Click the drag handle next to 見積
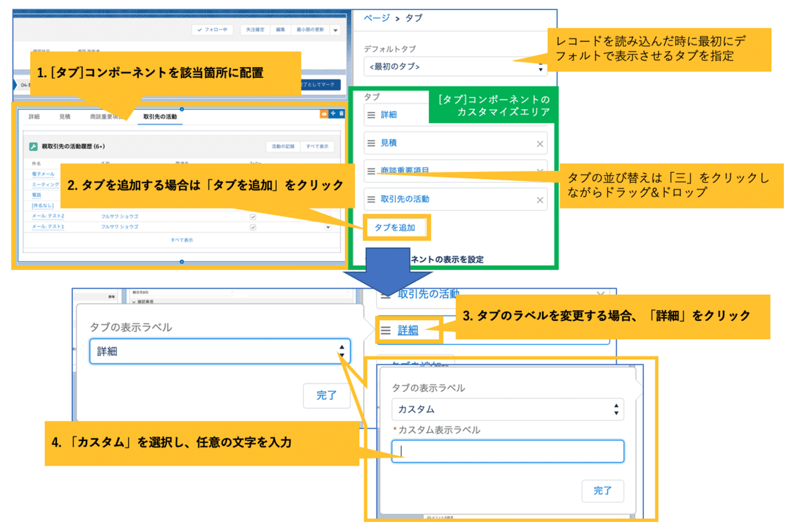Screen dimensions: 804x532 (x=371, y=143)
